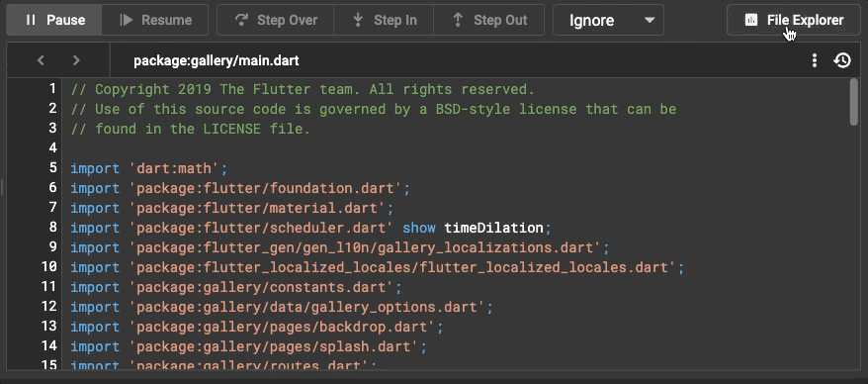Click the vertical scrollbar in code view
The height and width of the screenshot is (384, 868).
click(x=853, y=102)
